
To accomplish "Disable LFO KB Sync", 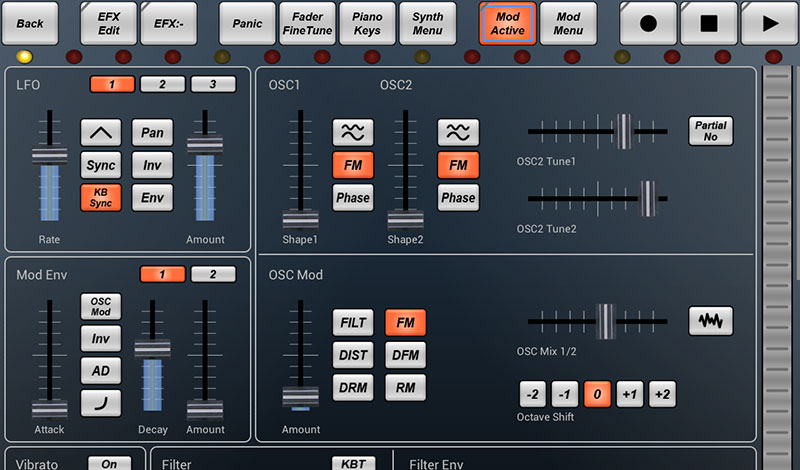I will (x=101, y=197).
